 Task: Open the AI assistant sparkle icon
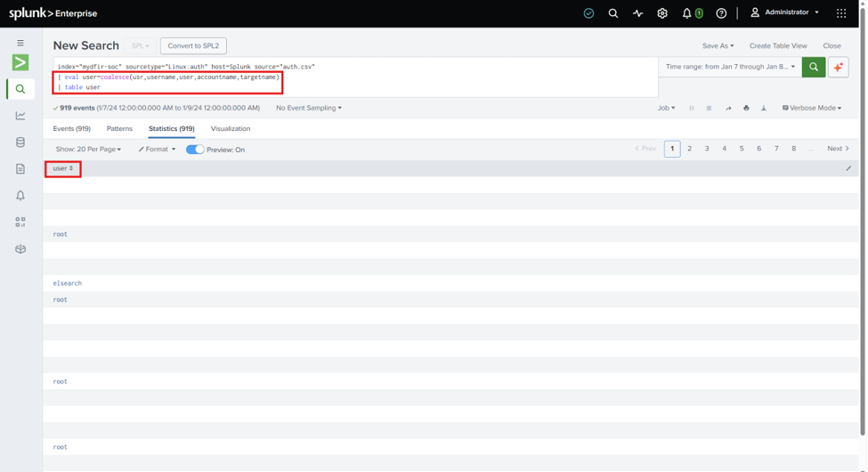[x=838, y=67]
